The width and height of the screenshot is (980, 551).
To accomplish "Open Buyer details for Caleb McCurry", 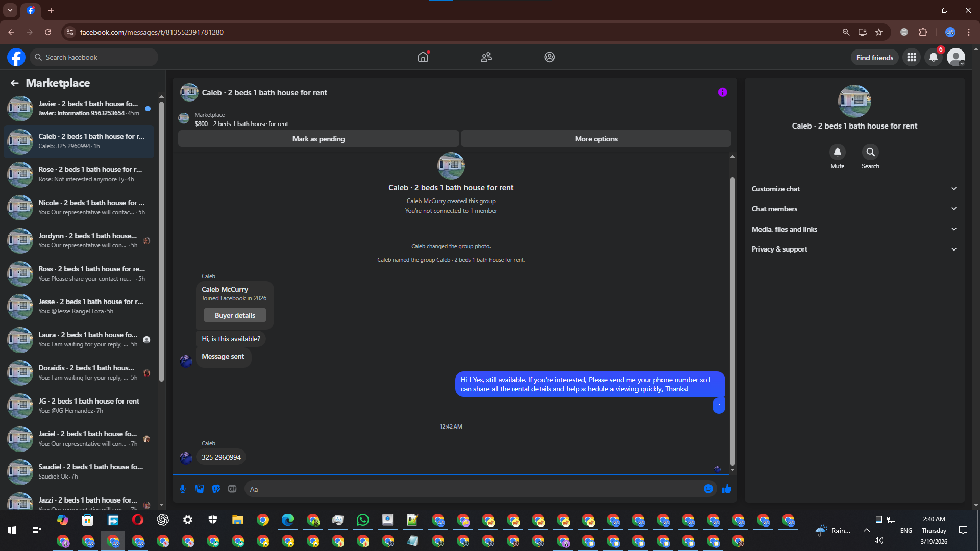I will pos(235,315).
